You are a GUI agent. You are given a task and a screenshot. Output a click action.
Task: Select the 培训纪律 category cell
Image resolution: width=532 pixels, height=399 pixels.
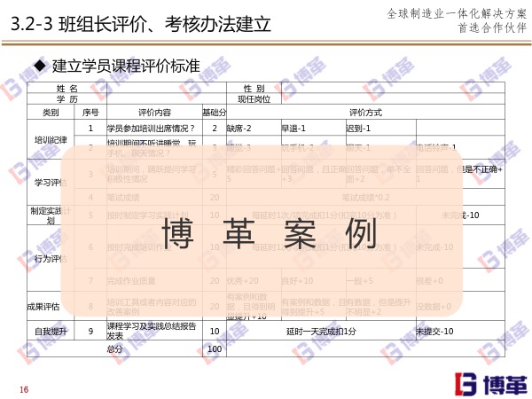click(51, 139)
